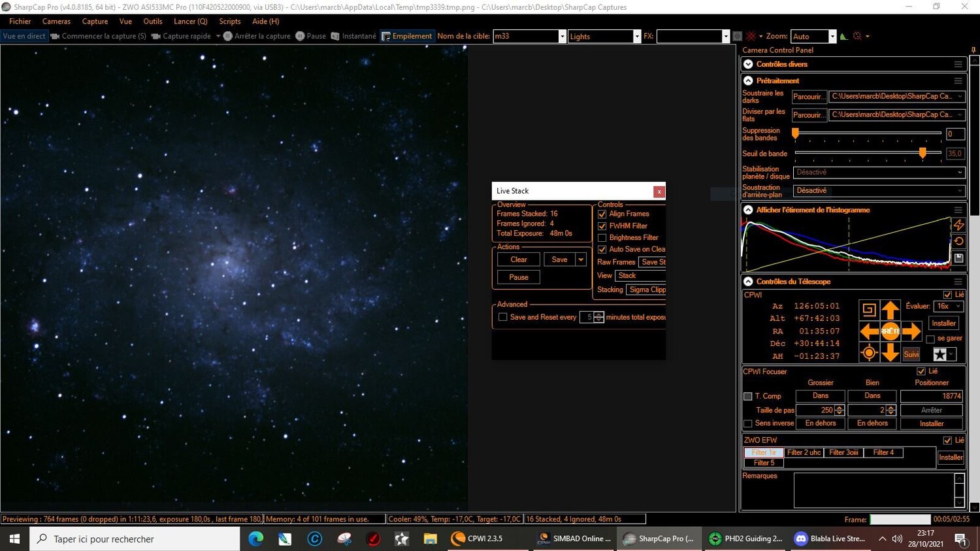The width and height of the screenshot is (980, 551).
Task: Click the red crosshair reticule icon in toolbar
Action: 751,36
